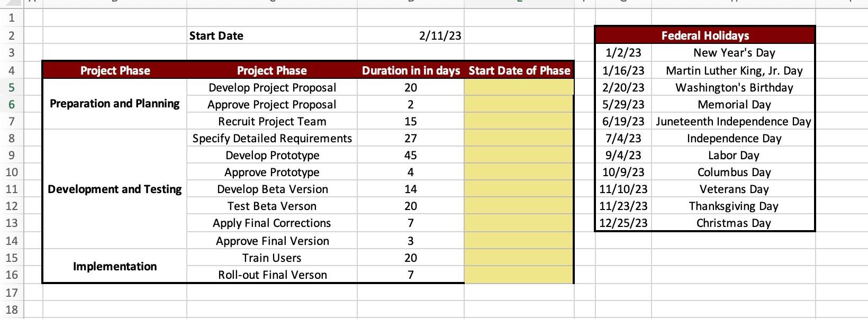868x319 pixels.
Task: Click the yellow cell beside Roll-out Final Verson
Action: pos(519,275)
